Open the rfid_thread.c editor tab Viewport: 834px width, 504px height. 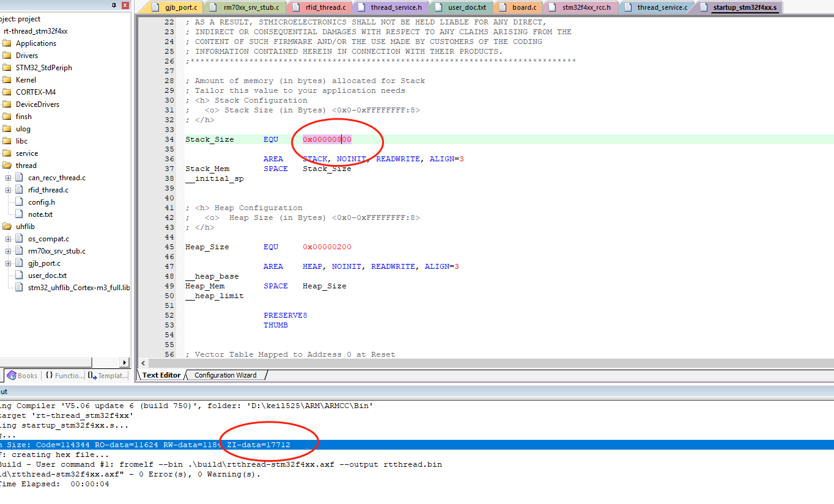(x=320, y=7)
